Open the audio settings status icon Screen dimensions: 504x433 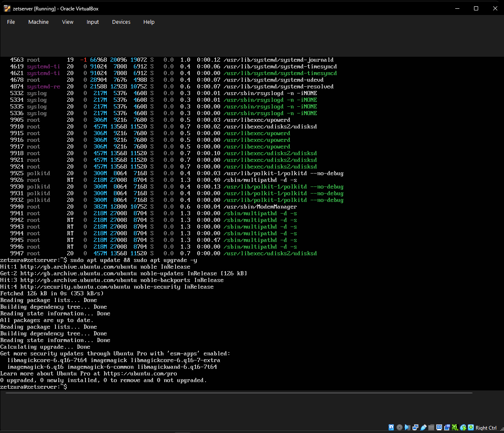click(407, 427)
